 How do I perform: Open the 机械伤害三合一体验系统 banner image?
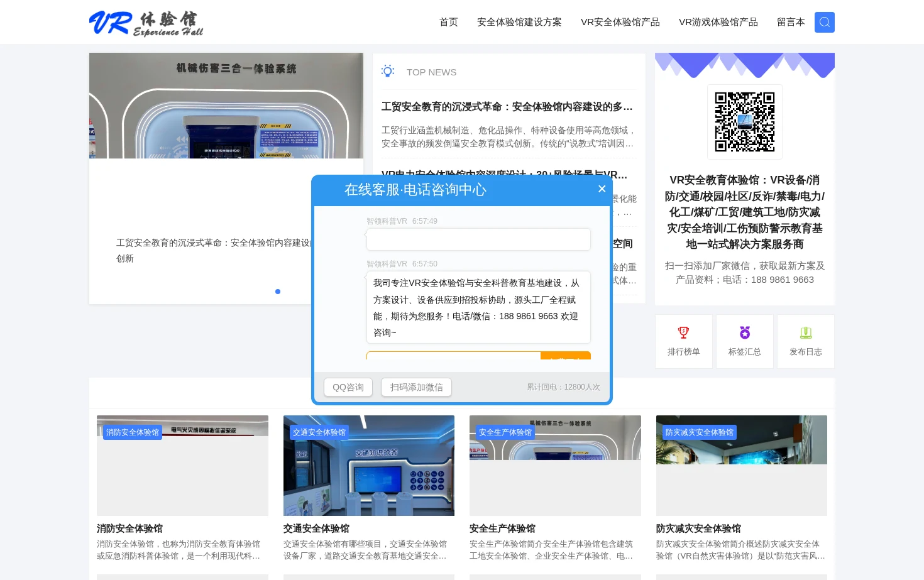226,106
